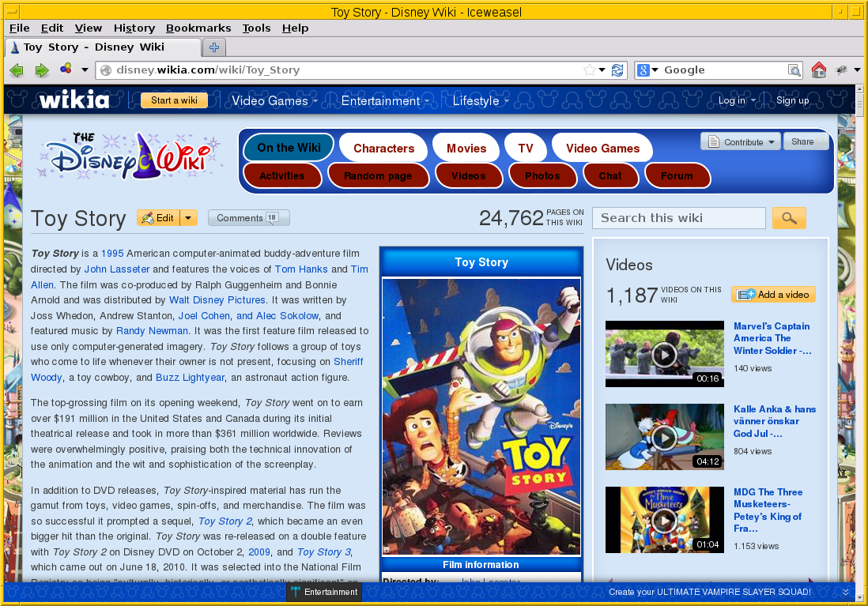Play the Kalle Anka video thumbnail

(664, 437)
